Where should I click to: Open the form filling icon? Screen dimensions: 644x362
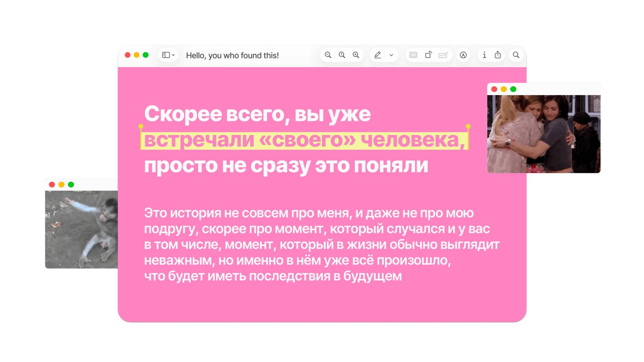pos(443,55)
